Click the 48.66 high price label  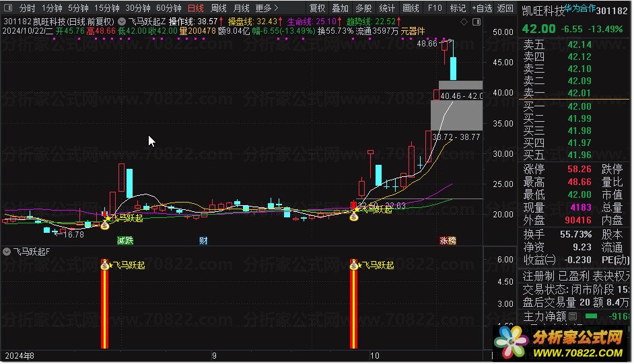point(427,44)
